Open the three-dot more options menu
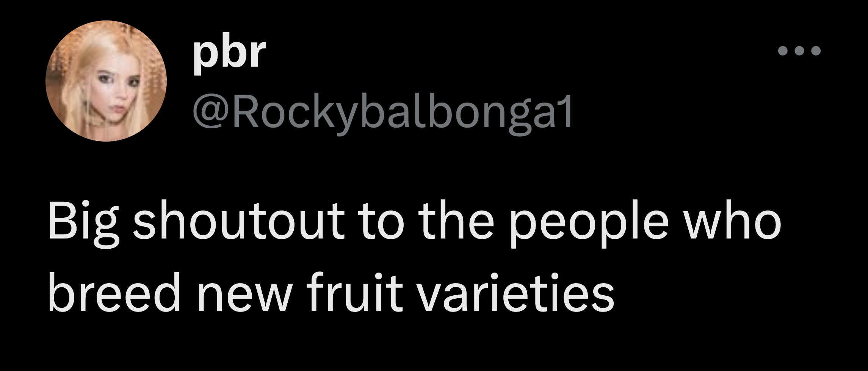Viewport: 868px width, 371px height. click(799, 61)
